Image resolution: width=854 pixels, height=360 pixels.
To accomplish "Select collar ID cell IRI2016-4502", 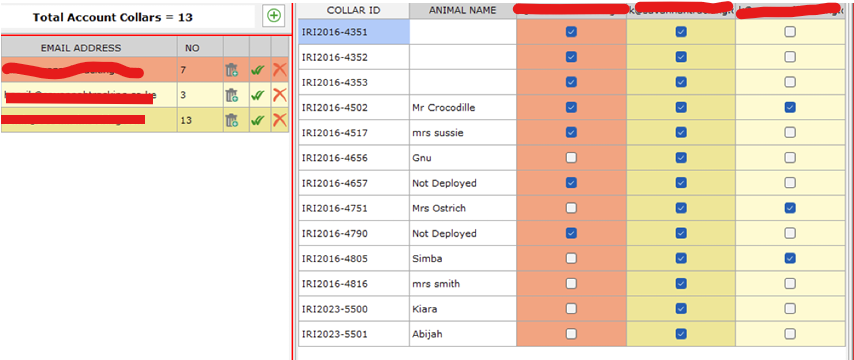I will (353, 107).
